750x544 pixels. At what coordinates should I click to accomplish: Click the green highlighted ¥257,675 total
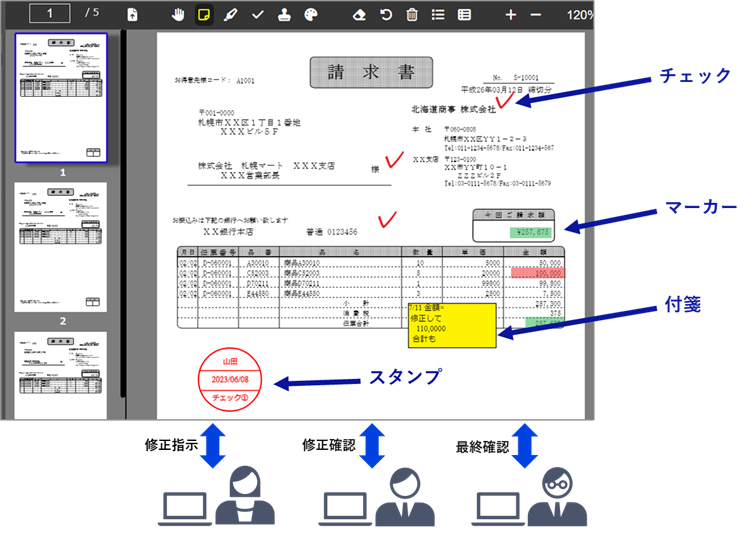[x=531, y=233]
